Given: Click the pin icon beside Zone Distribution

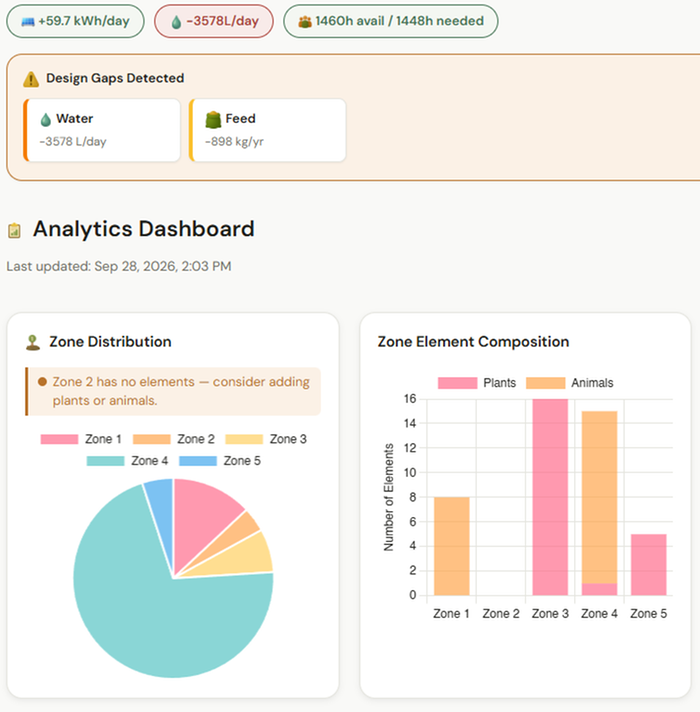Looking at the screenshot, I should 33,343.
